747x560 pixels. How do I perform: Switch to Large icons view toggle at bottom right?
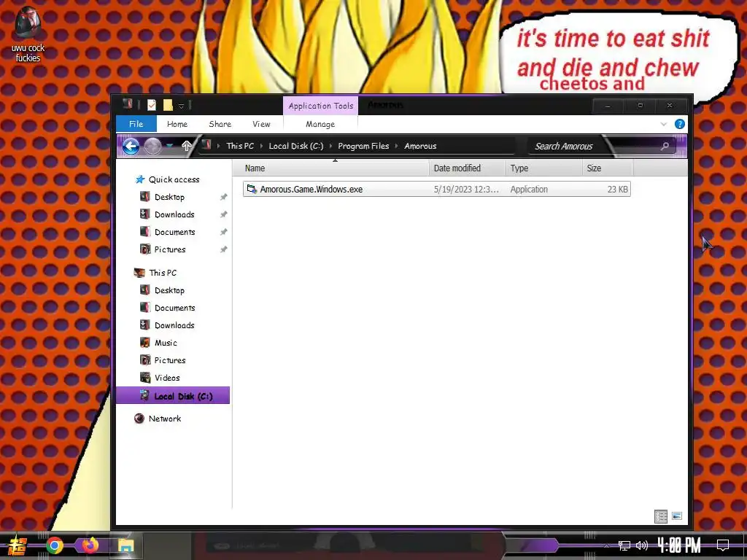[677, 516]
